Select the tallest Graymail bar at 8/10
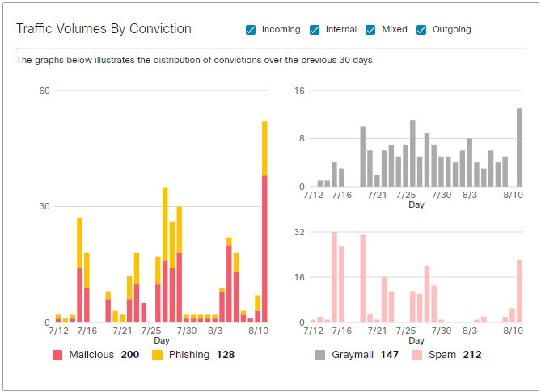Image resolution: width=541 pixels, height=392 pixels. click(x=519, y=148)
